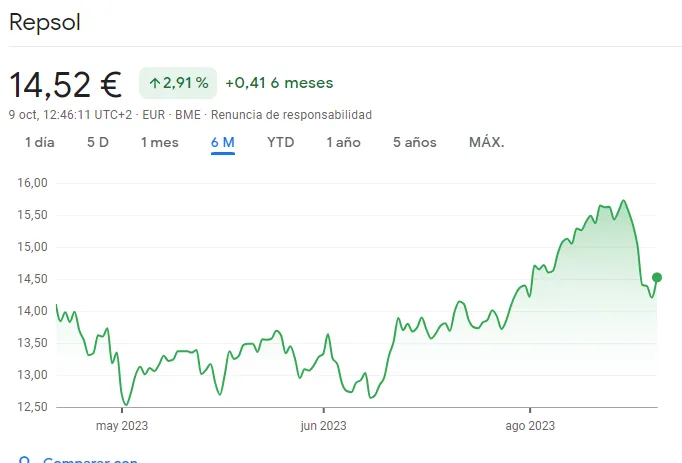Open the Renuncia de responsabilidad link

(x=291, y=115)
